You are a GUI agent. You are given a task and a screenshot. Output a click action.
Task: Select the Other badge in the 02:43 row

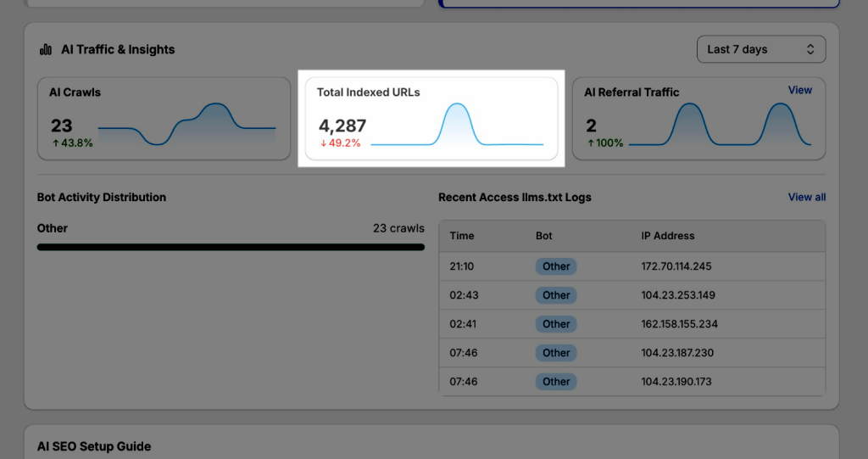click(556, 295)
